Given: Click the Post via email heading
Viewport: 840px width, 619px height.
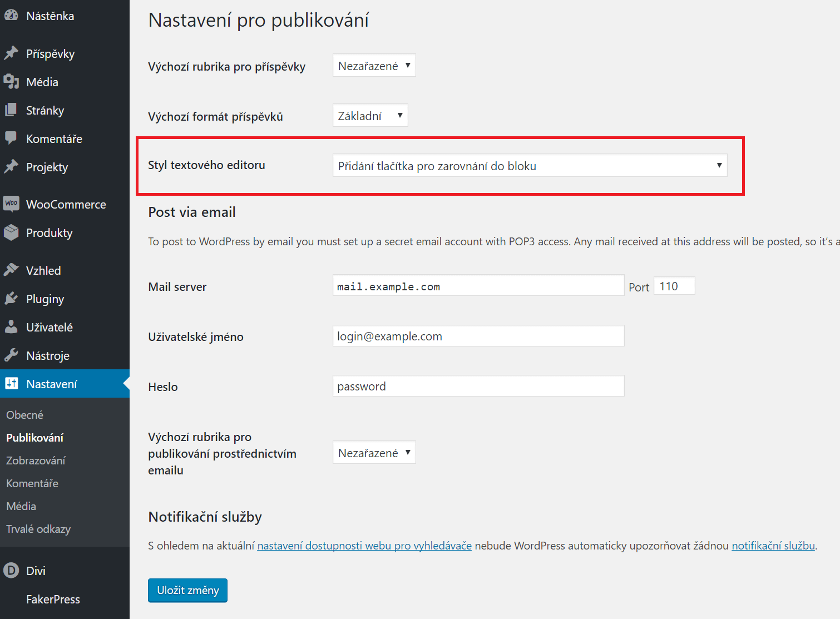Looking at the screenshot, I should click(x=192, y=212).
